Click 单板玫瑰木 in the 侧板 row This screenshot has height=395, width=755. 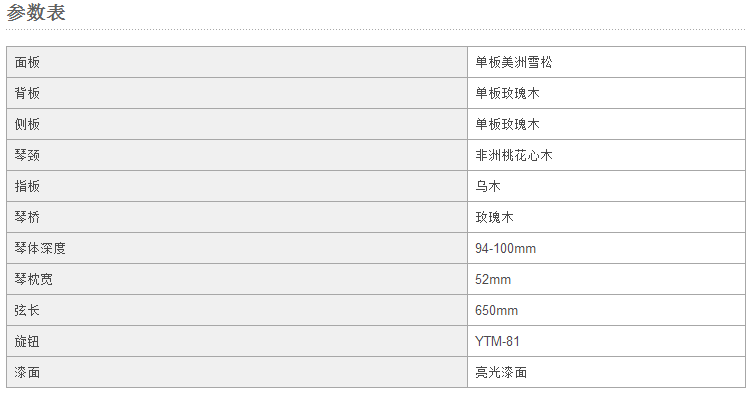click(507, 124)
